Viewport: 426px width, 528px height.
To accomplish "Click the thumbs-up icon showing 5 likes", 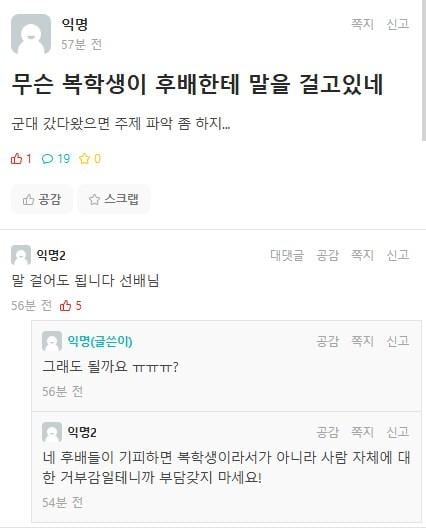I will click(x=65, y=305).
